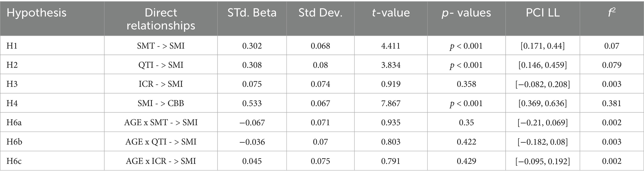Click the AGE x ICR - > SMI cell
This screenshot has width=644, height=176.
161,161
